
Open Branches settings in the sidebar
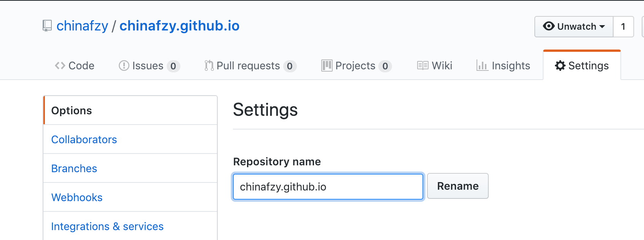[x=74, y=168]
